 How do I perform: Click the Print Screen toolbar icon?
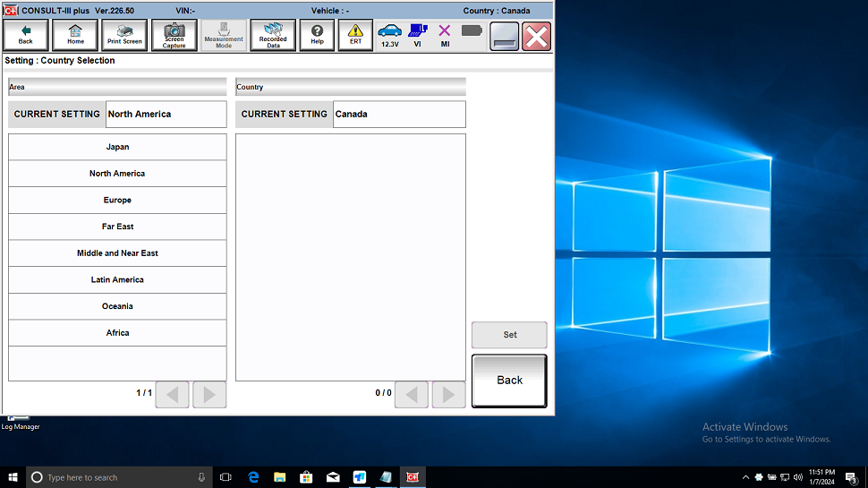tap(124, 36)
